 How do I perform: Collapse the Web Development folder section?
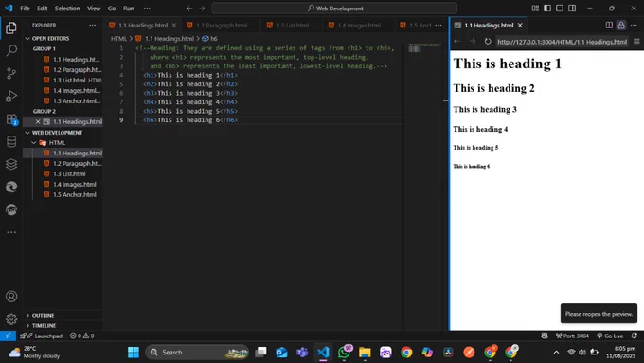pos(57,133)
